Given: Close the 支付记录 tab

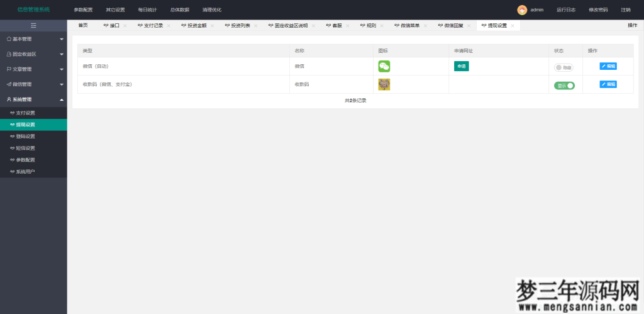Looking at the screenshot, I should (169, 26).
